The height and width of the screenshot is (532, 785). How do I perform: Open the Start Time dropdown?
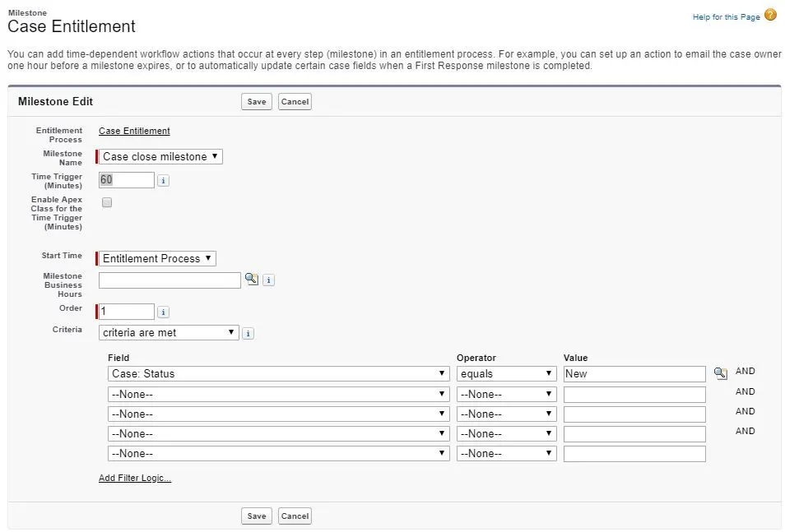point(157,259)
